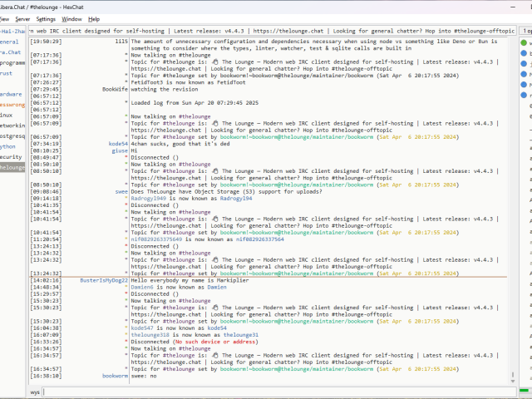This screenshot has height=399, width=532.
Task: Click BookWife nickname in chat log
Action: click(115, 88)
